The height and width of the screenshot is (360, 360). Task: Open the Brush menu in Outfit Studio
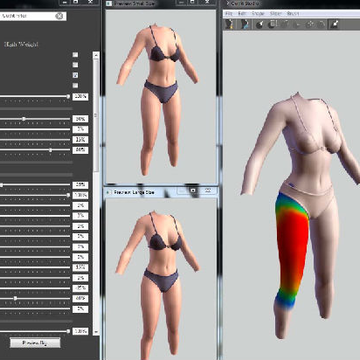pos(293,14)
